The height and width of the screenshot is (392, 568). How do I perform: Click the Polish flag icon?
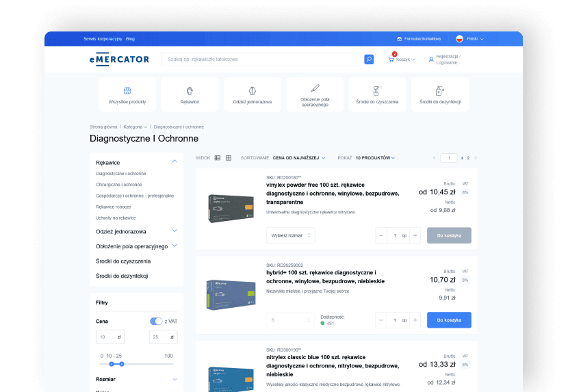[459, 39]
